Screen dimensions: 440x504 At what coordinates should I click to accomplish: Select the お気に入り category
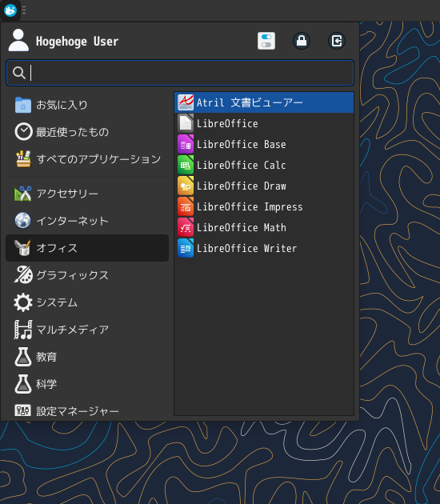(x=87, y=105)
